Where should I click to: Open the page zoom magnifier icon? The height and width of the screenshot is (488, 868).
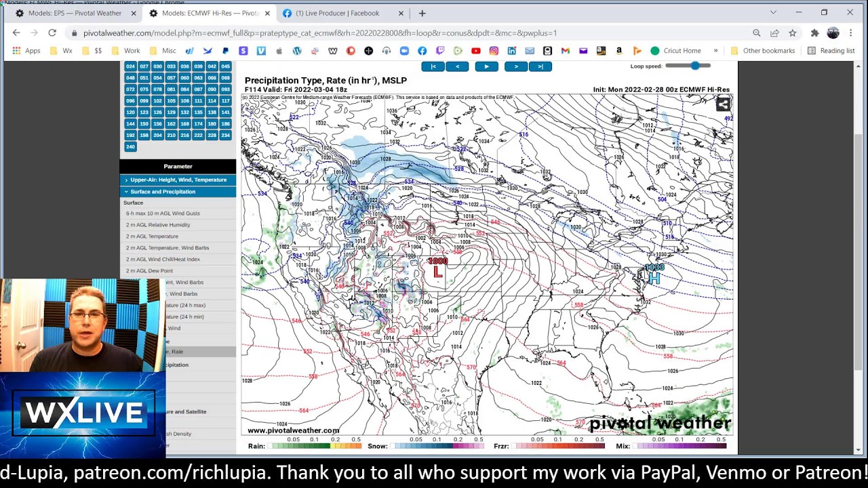[x=756, y=33]
